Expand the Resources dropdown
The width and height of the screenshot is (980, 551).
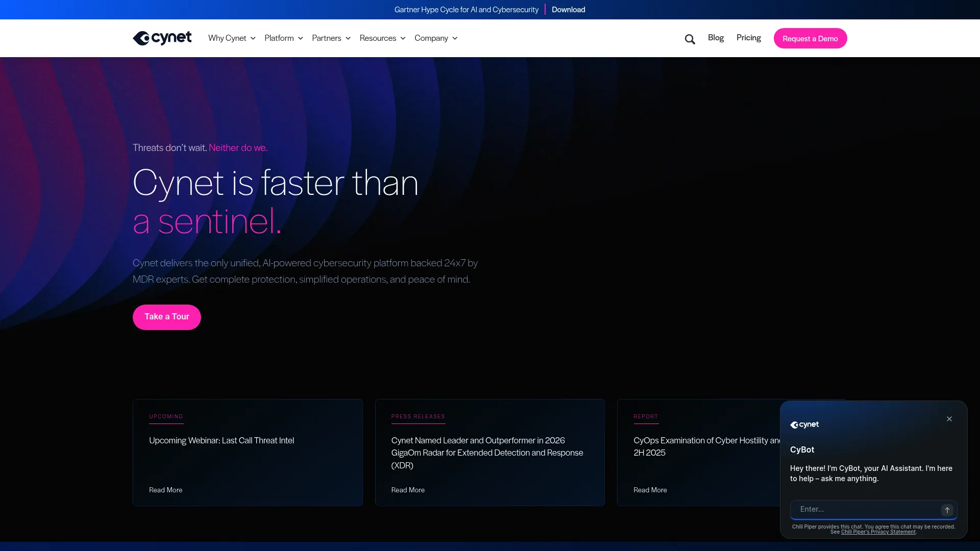click(x=382, y=38)
